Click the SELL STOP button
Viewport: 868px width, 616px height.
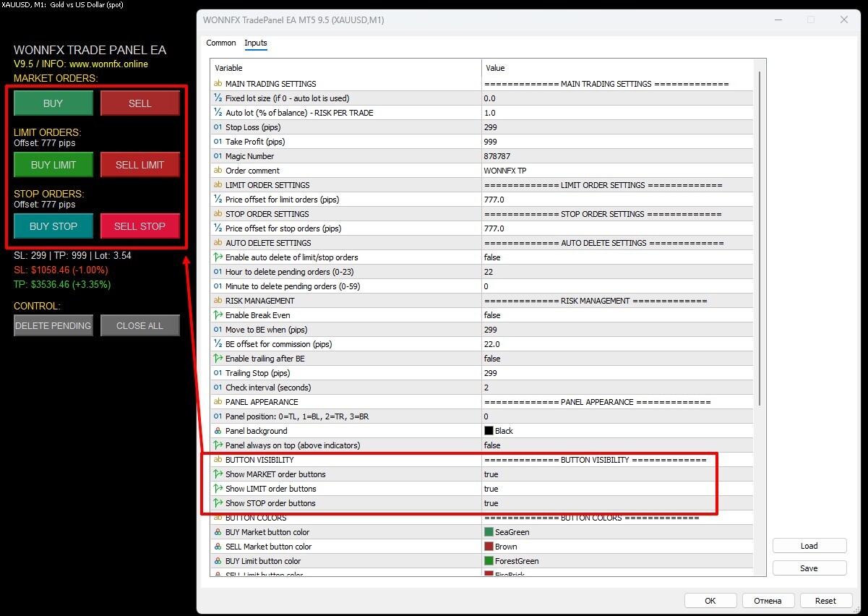[x=140, y=226]
